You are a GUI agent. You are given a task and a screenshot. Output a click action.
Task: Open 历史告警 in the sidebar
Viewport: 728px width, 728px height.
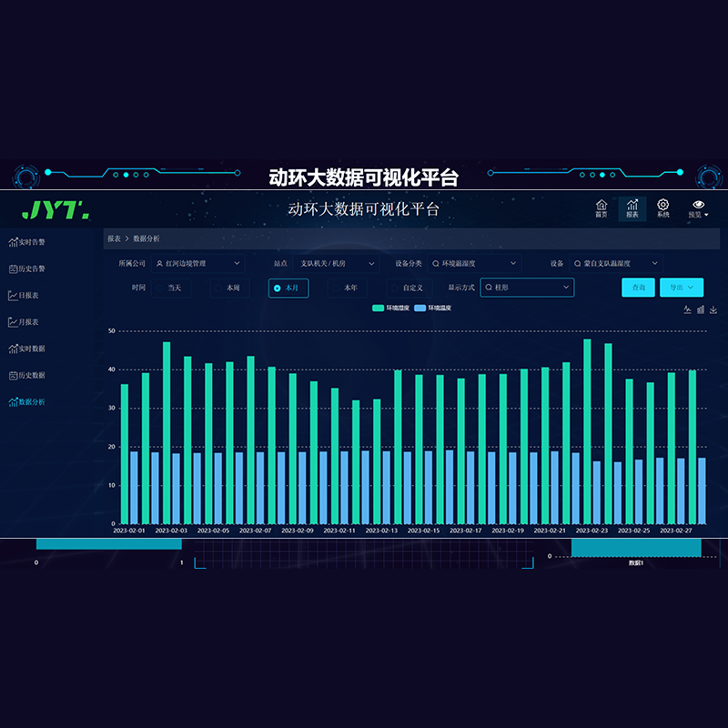coord(27,268)
